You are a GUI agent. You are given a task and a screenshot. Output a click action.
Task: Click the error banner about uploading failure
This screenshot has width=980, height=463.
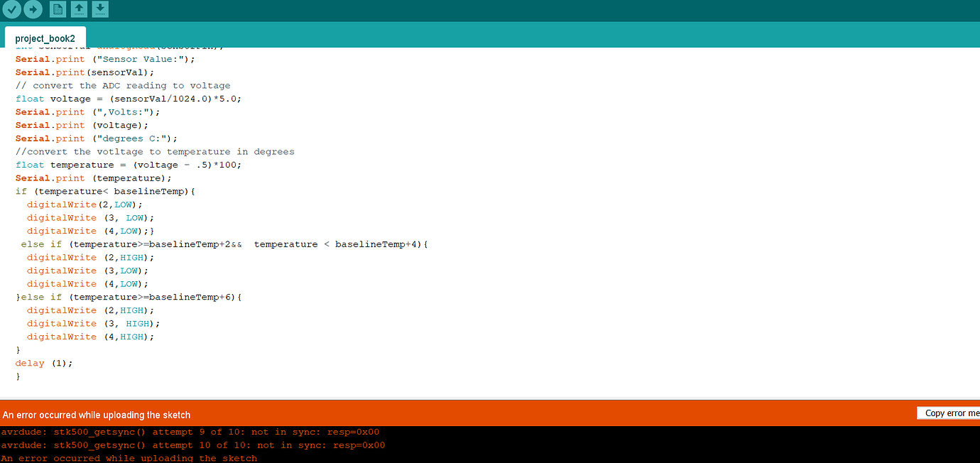pyautogui.click(x=96, y=414)
